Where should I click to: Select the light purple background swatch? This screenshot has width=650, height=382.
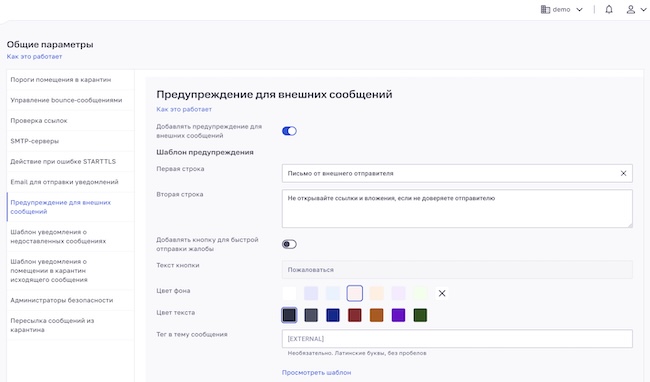click(x=398, y=293)
